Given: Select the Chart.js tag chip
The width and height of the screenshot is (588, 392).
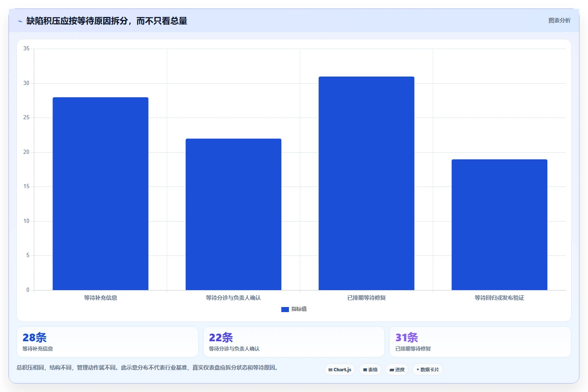Looking at the screenshot, I should 340,370.
